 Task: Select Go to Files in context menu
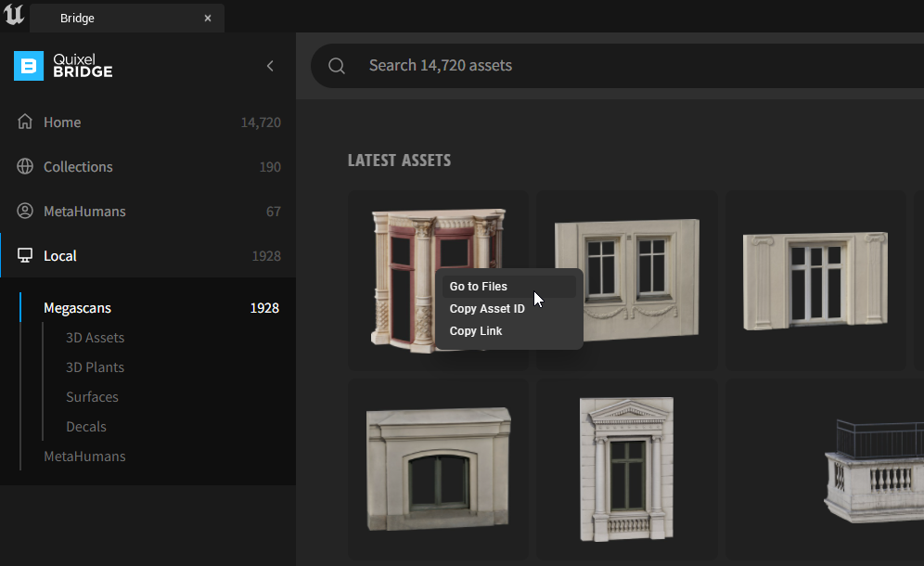[x=479, y=287]
